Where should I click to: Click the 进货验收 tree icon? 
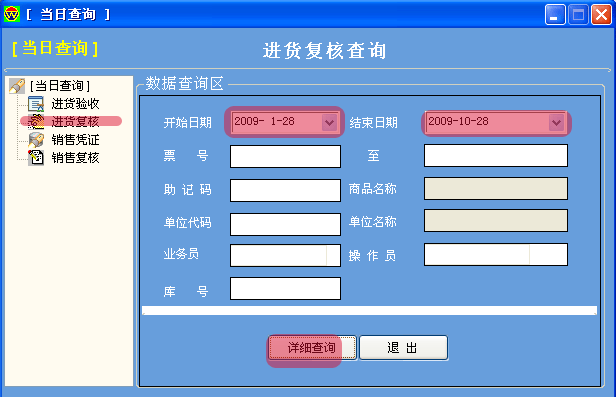(x=36, y=104)
